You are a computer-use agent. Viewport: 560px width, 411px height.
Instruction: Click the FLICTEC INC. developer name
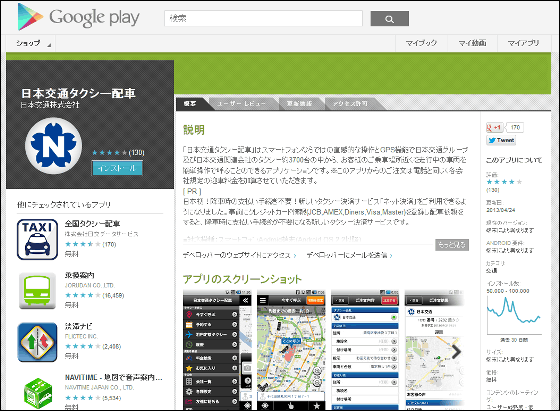point(81,336)
